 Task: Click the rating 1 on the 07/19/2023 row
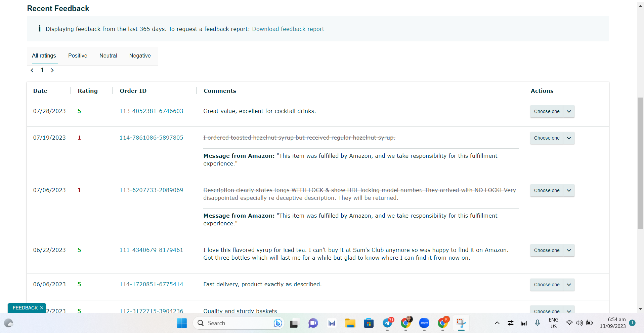point(79,138)
